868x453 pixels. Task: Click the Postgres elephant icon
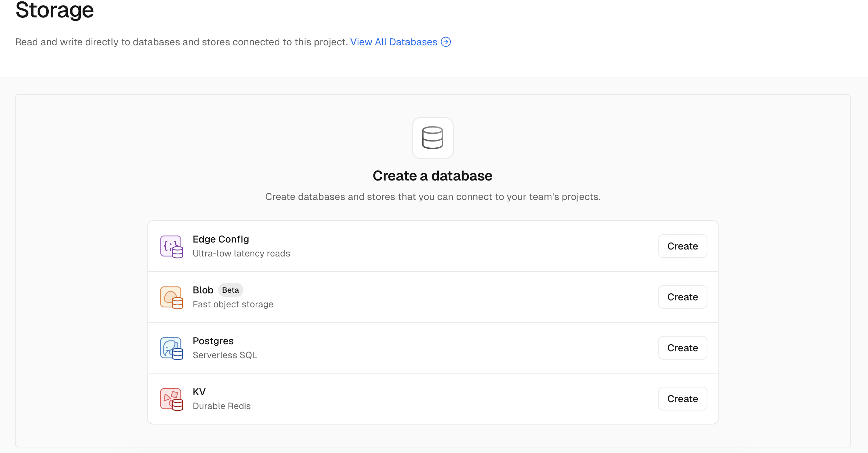171,348
